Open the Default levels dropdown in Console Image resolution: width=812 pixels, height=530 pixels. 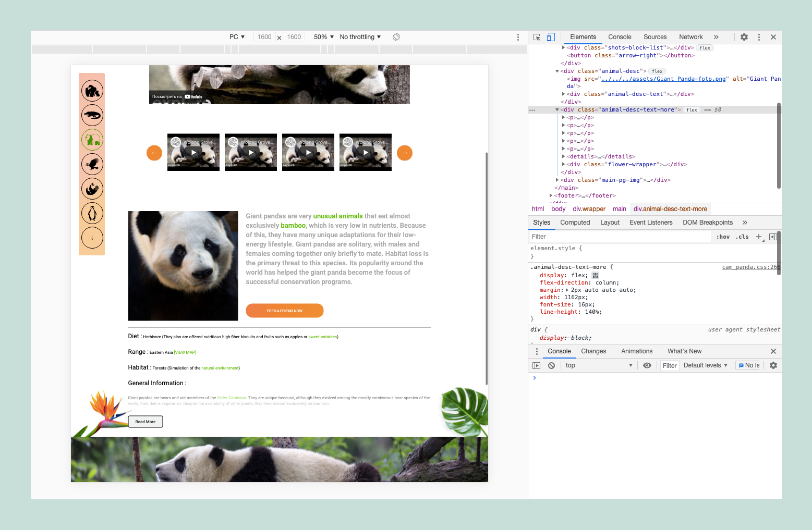705,365
